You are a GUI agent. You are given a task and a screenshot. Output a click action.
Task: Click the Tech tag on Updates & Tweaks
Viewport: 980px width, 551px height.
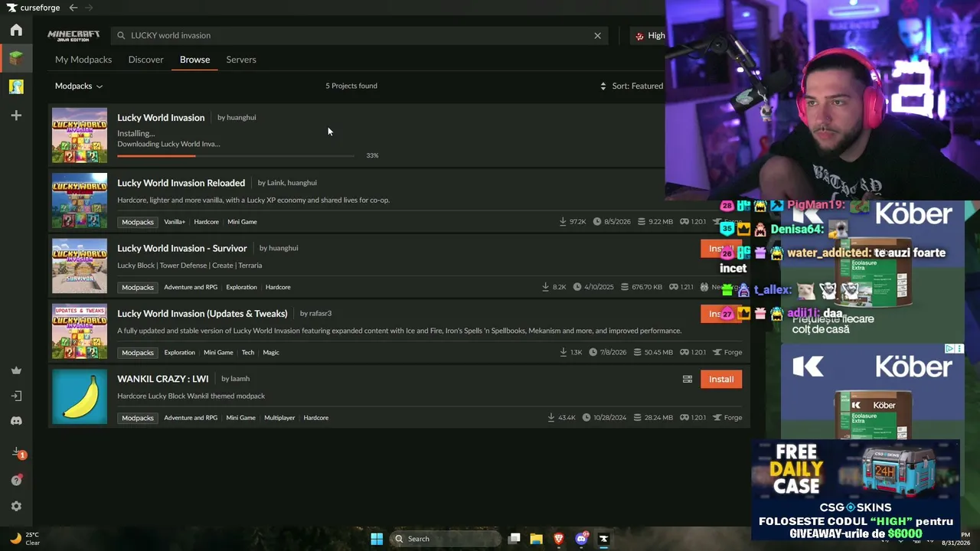point(248,353)
